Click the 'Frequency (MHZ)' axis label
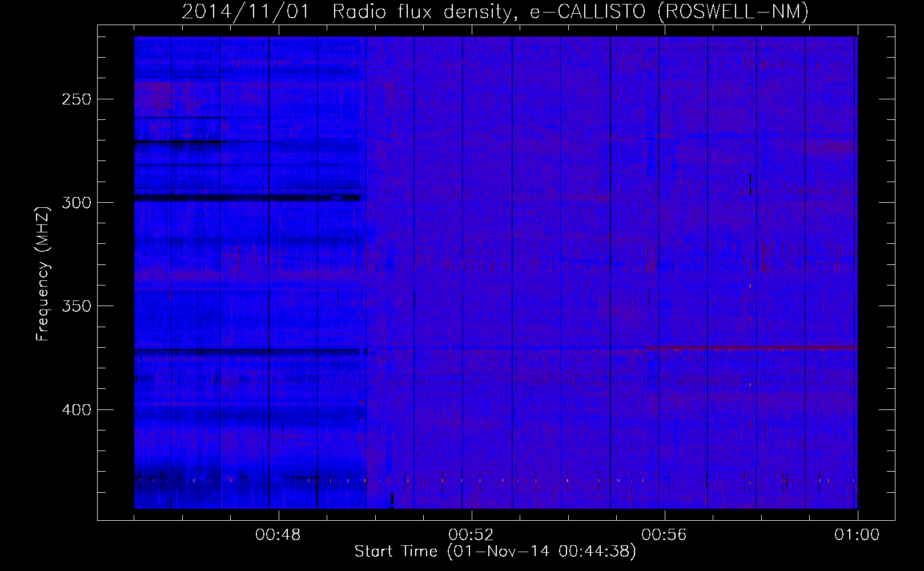The height and width of the screenshot is (571, 924). click(x=43, y=274)
